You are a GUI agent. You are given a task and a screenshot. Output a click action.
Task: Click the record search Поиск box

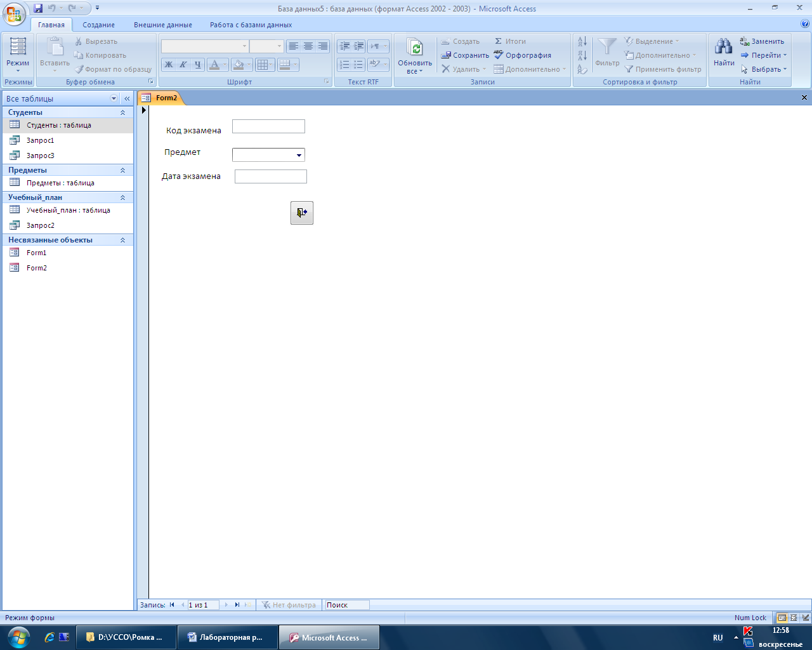[x=347, y=605]
